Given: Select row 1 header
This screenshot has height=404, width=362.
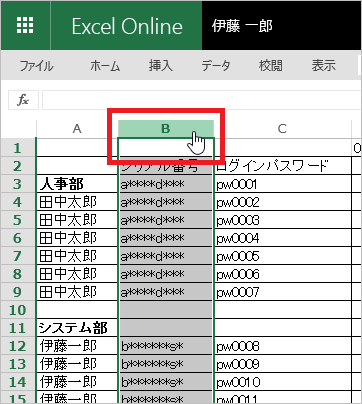Looking at the screenshot, I should coord(18,148).
